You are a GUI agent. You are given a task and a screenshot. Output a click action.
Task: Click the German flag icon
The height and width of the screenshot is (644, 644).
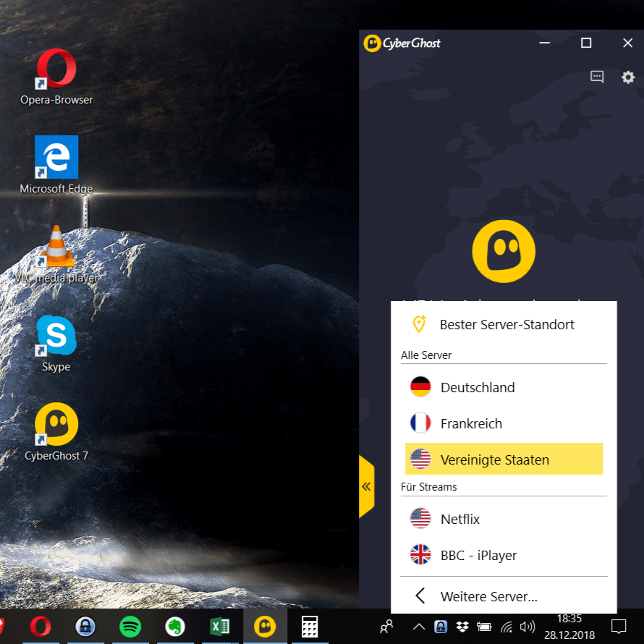[420, 387]
